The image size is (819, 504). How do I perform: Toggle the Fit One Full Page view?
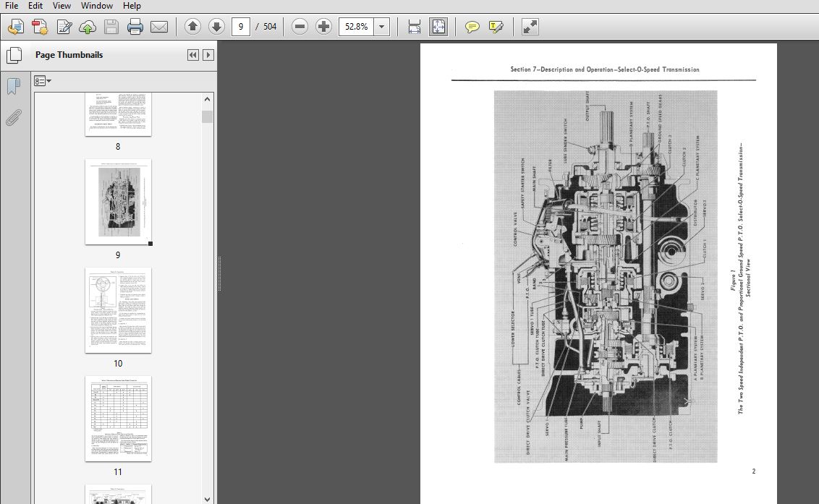(438, 27)
